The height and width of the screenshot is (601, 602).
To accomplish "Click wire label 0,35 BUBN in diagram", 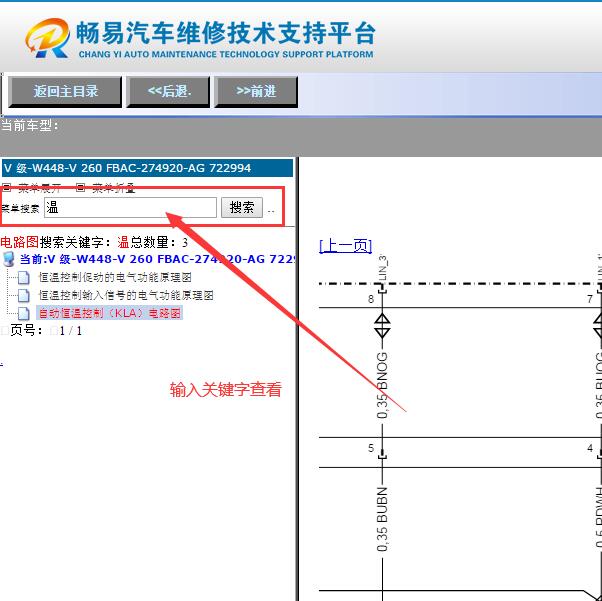I will [382, 520].
